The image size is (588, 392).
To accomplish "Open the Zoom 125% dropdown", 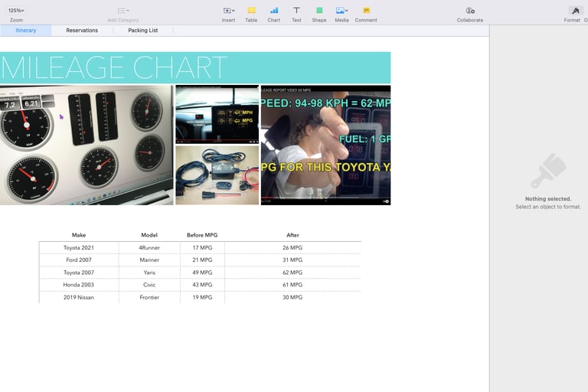I will [16, 11].
